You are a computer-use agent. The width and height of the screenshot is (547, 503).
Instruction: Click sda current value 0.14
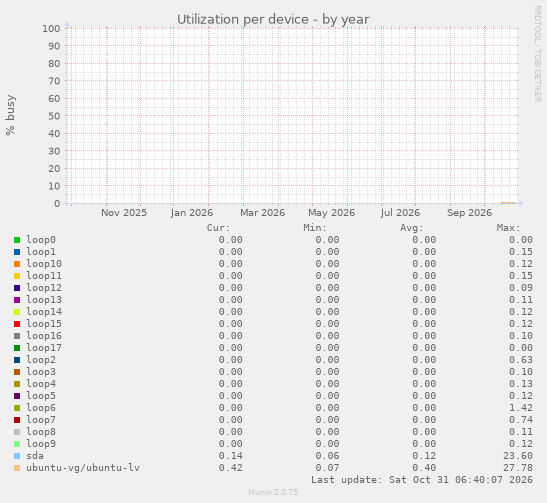coord(231,456)
